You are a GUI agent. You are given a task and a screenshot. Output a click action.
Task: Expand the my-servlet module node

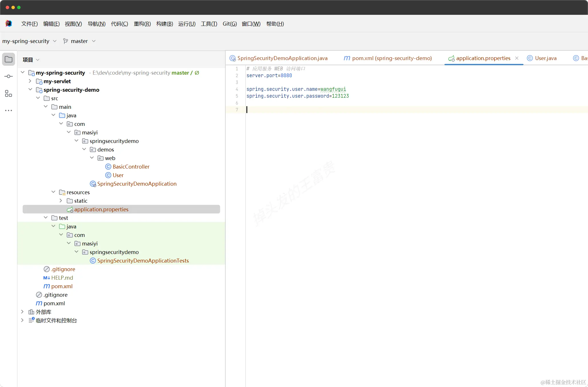coord(30,81)
